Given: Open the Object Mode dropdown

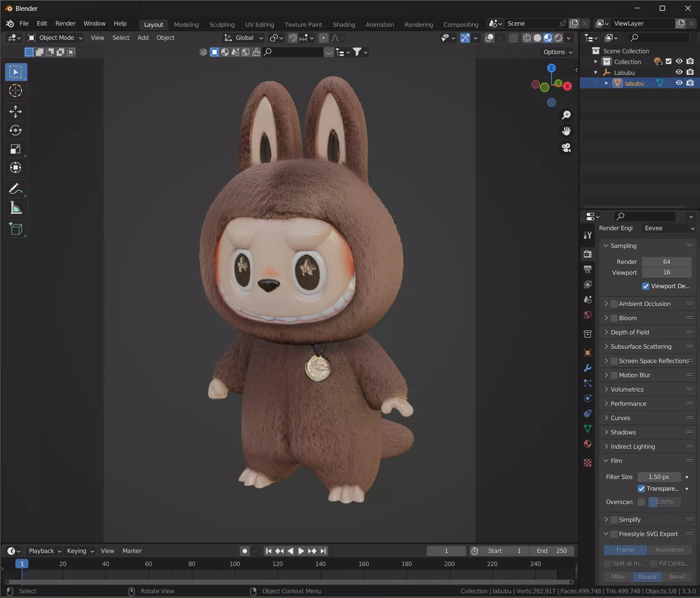Looking at the screenshot, I should pyautogui.click(x=55, y=38).
